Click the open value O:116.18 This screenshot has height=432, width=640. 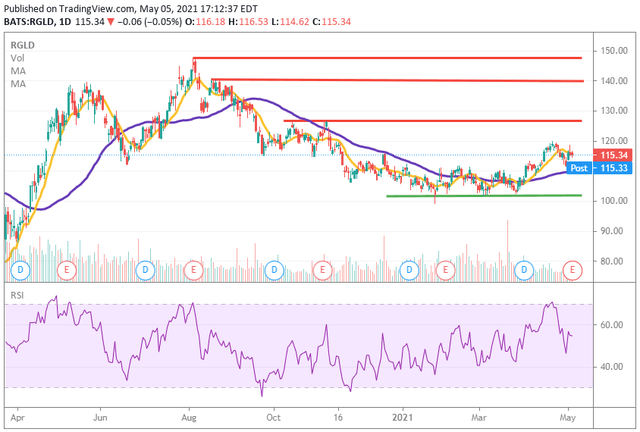point(205,22)
